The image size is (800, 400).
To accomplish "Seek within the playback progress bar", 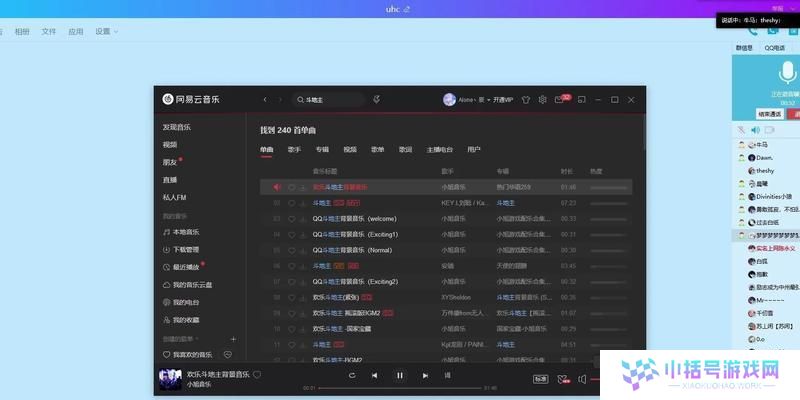I will click(x=399, y=388).
